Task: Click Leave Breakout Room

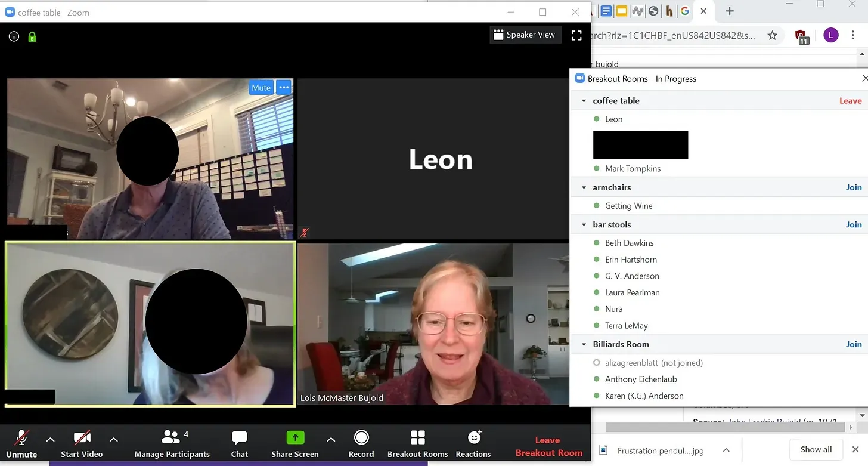Action: pyautogui.click(x=548, y=446)
